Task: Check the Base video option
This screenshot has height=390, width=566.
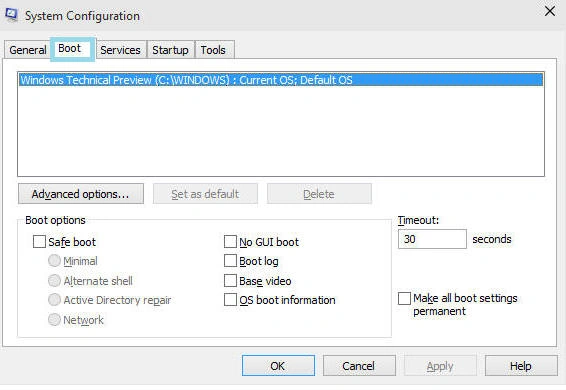Action: pos(230,281)
